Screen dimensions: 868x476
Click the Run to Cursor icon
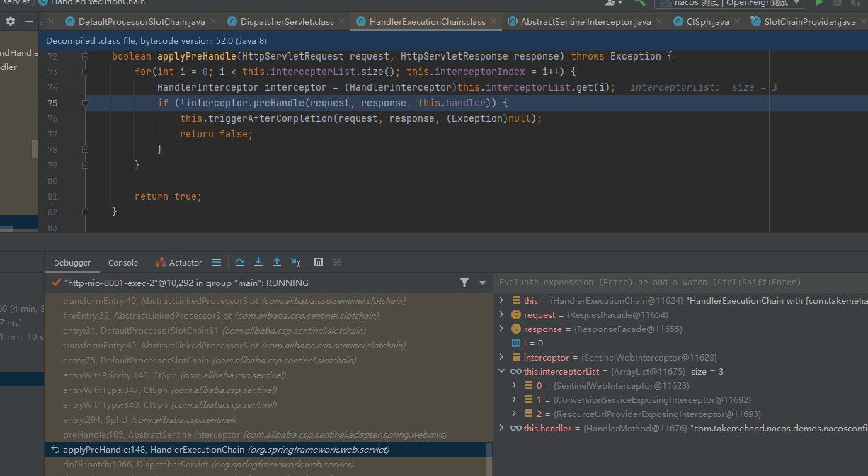[x=295, y=262]
